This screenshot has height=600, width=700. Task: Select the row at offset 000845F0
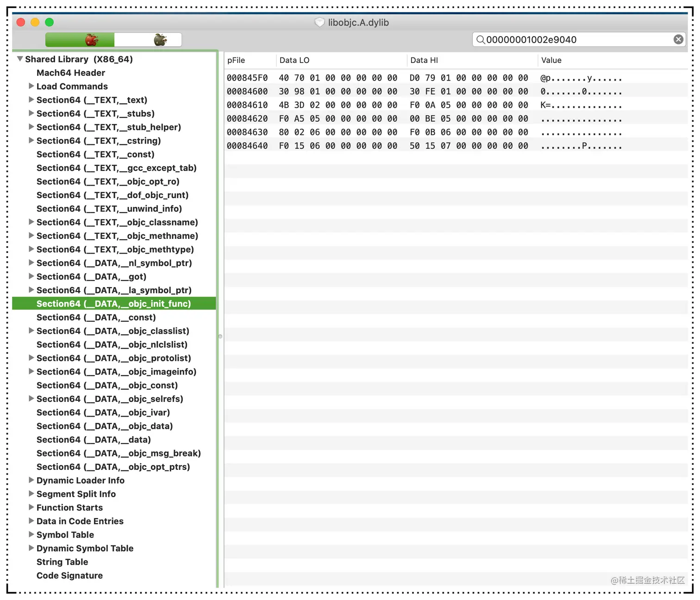[456, 78]
